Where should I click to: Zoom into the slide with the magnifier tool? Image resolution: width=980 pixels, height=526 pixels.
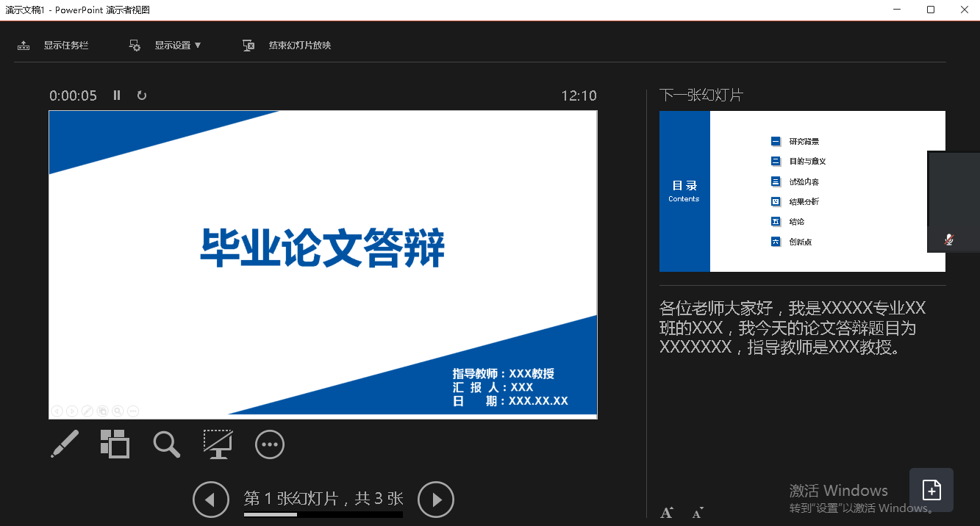166,444
